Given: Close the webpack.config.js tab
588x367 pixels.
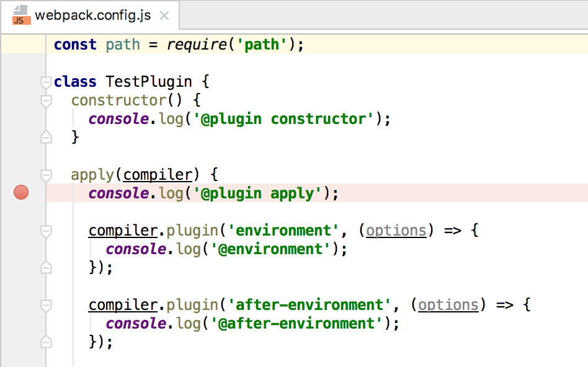Looking at the screenshot, I should click(164, 15).
